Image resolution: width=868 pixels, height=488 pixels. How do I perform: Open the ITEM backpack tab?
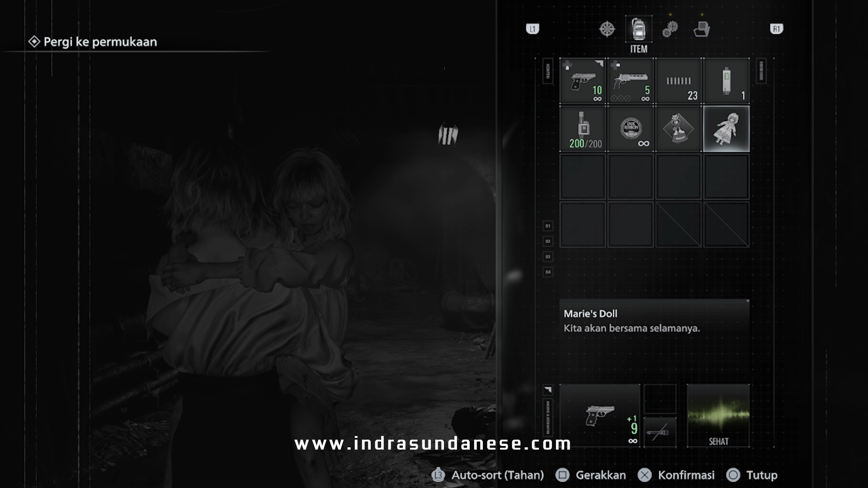(638, 30)
